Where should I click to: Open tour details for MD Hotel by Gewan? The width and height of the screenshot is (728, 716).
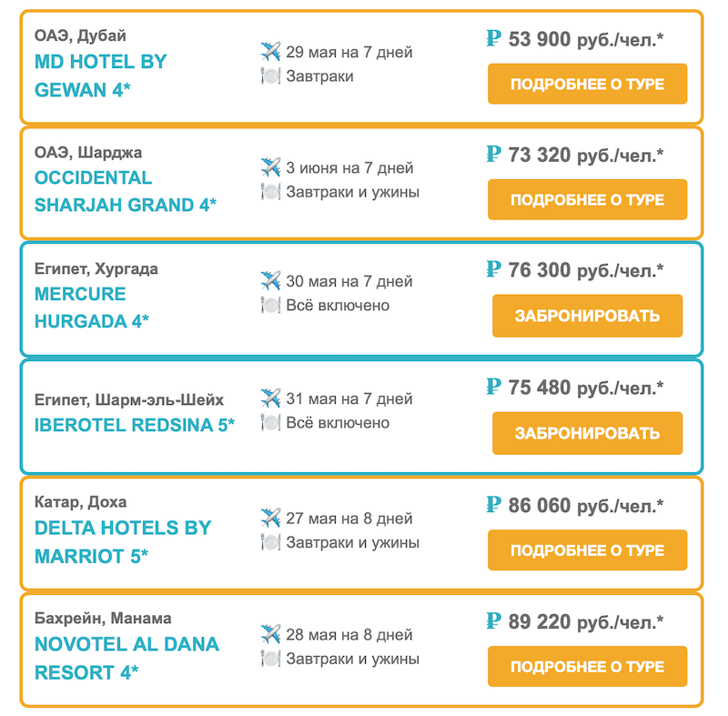click(x=587, y=84)
